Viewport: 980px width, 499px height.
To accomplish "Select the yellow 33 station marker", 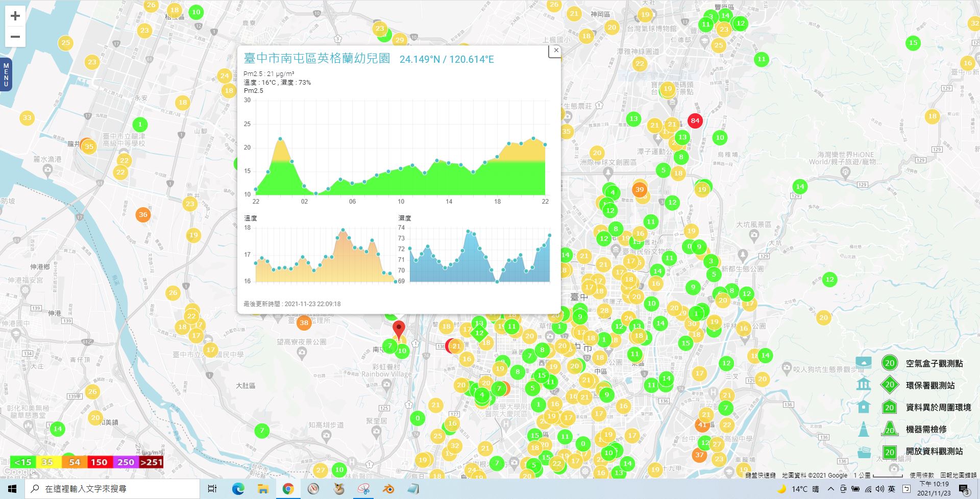I will point(27,118).
